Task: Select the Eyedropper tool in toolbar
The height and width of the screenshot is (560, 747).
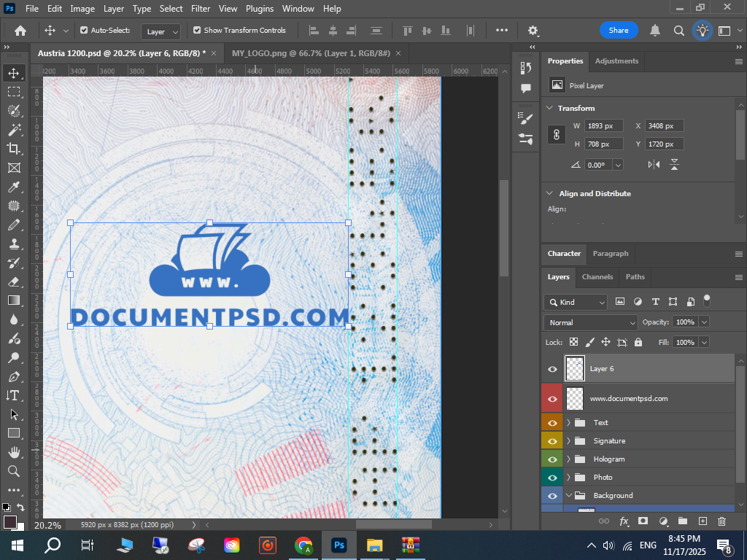Action: (13, 187)
